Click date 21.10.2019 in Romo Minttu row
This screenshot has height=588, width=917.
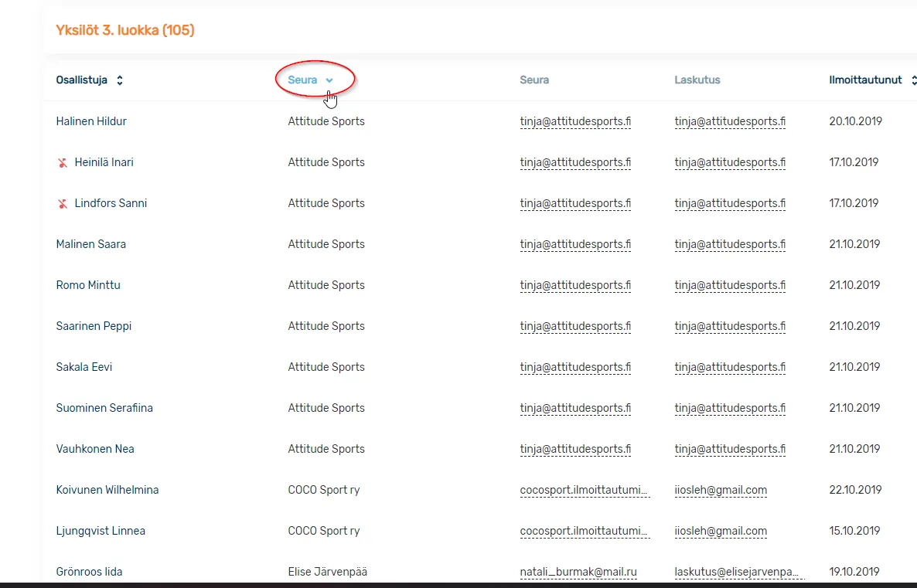[854, 285]
